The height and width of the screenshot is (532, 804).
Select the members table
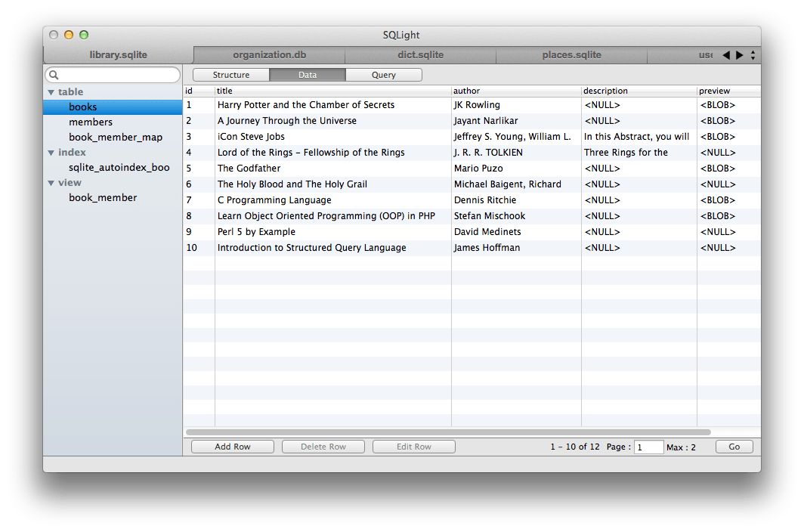tap(91, 122)
